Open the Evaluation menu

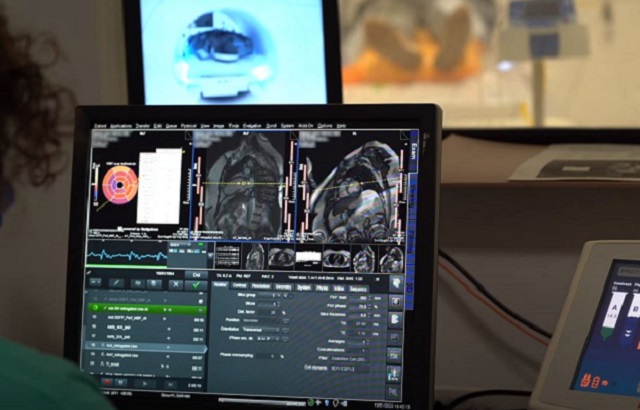click(252, 126)
